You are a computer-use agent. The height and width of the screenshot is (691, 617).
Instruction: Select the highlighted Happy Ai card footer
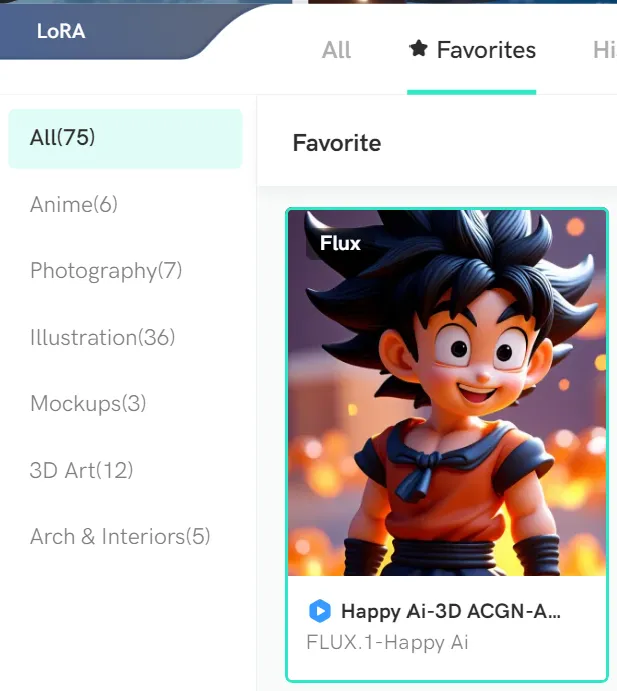(447, 628)
